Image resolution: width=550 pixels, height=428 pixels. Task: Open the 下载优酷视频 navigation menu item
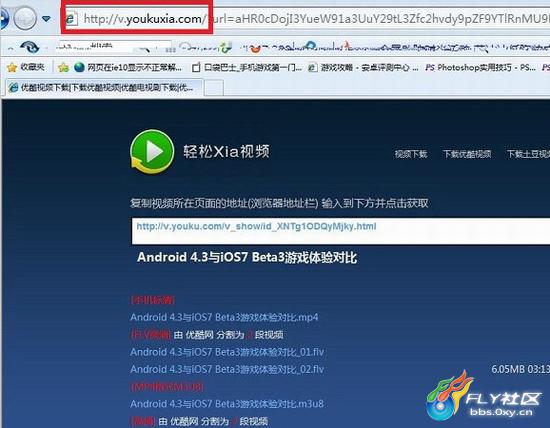pyautogui.click(x=467, y=154)
